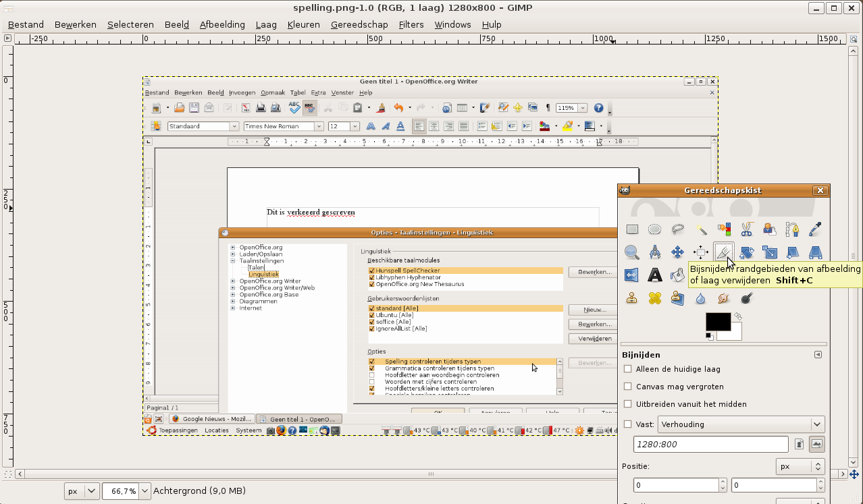Select the Foreground Select tool

[770, 229]
